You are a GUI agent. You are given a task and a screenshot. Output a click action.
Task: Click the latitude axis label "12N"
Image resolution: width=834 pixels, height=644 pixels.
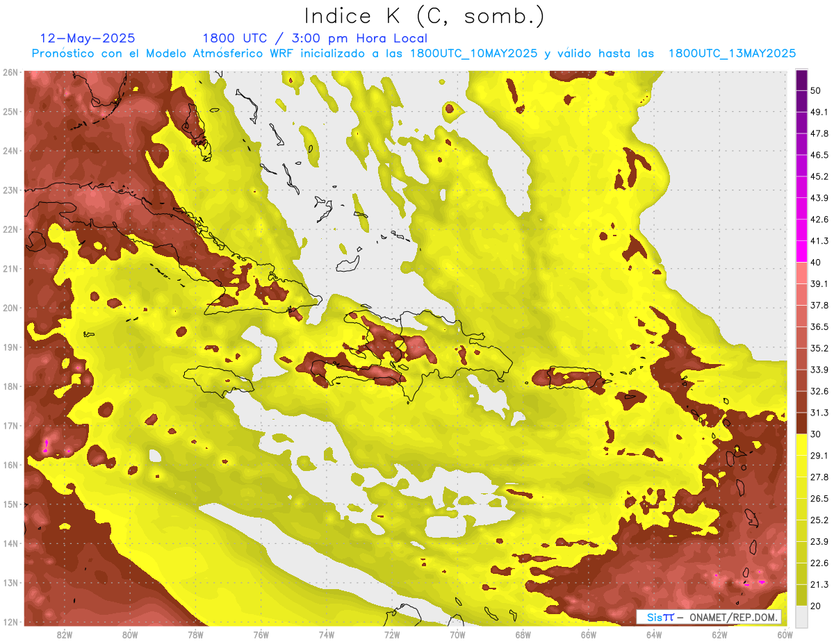[10, 622]
